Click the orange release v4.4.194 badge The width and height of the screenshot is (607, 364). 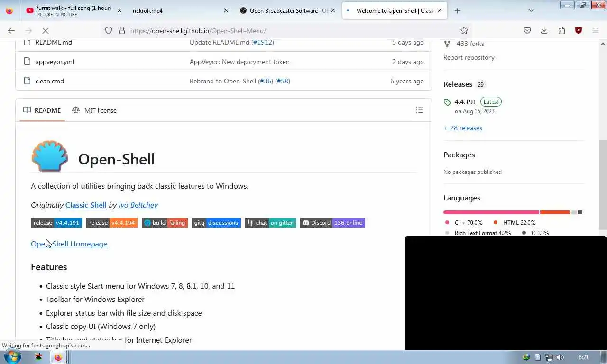[x=112, y=223]
